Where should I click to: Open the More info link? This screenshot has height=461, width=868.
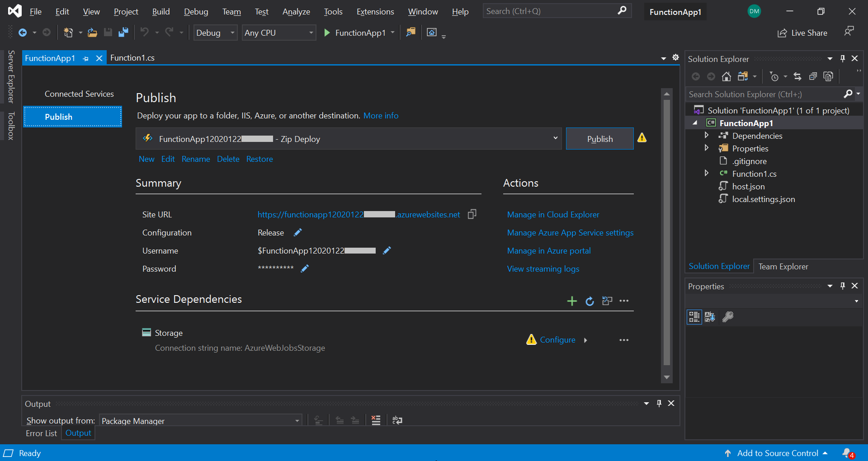click(381, 116)
